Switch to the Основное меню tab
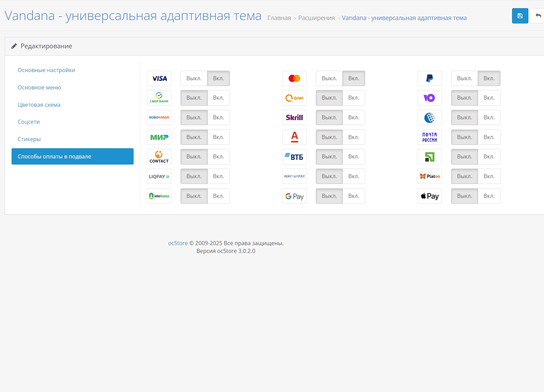This screenshot has height=392, width=544. tap(72, 88)
